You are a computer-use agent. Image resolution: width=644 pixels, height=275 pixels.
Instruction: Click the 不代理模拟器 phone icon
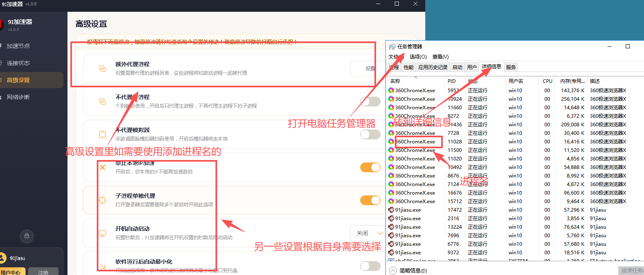click(102, 134)
